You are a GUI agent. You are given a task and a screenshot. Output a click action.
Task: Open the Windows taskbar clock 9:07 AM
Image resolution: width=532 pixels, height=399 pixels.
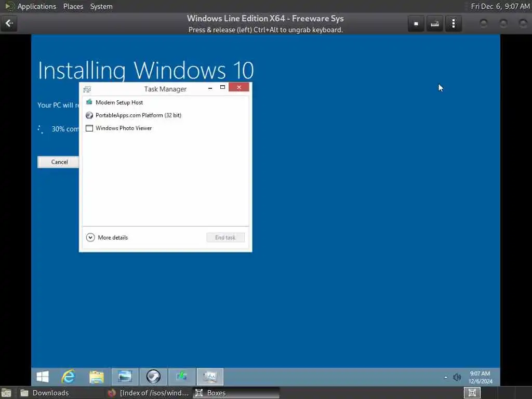point(480,377)
